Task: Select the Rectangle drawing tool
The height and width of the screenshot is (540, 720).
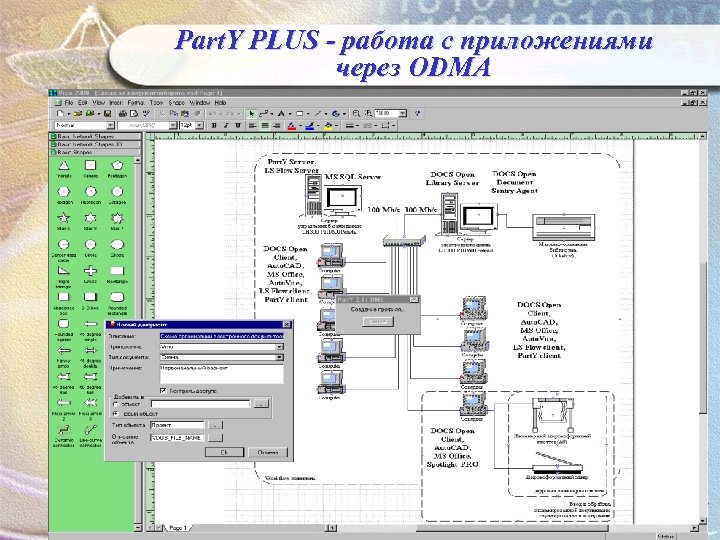Action: tap(299, 113)
